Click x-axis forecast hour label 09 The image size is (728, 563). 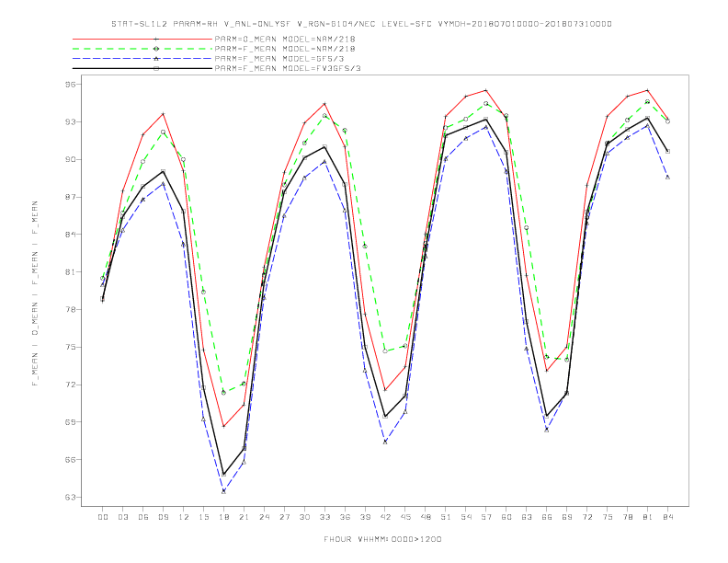[163, 517]
